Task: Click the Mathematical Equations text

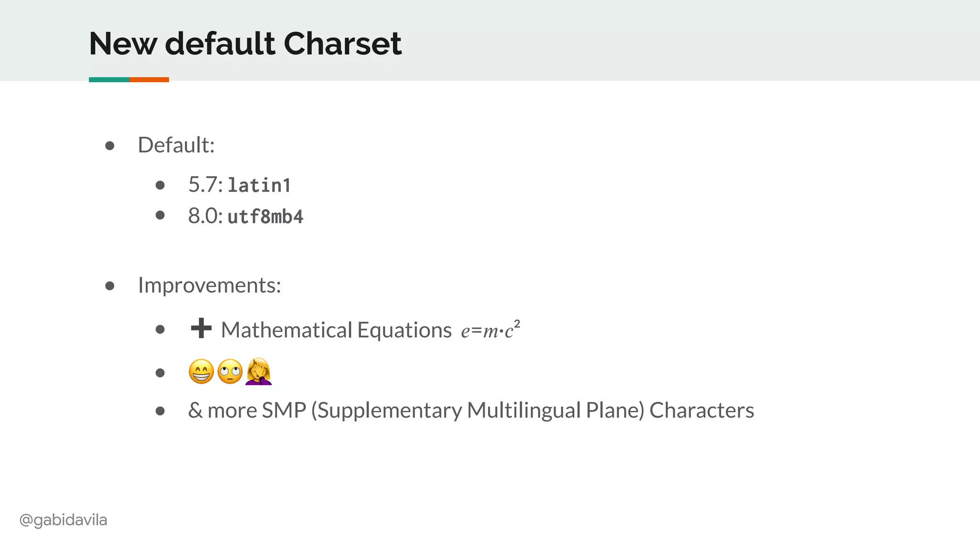Action: coord(336,330)
